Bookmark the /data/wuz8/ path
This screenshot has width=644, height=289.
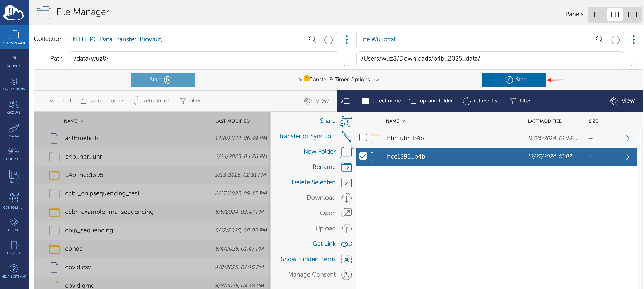[x=346, y=60]
